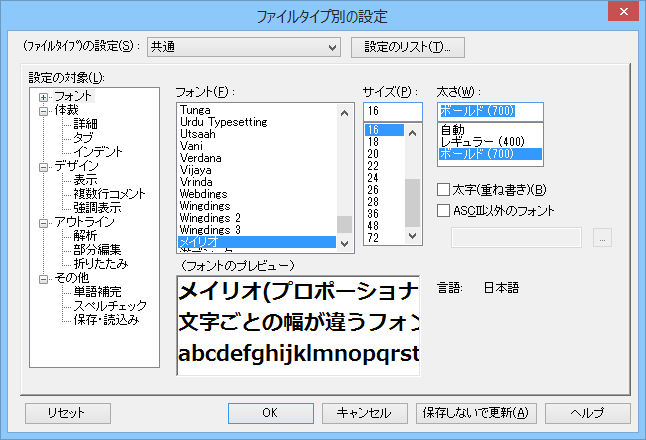
Task: Open the ファイルタイプの設定 dropdown
Action: (x=332, y=46)
